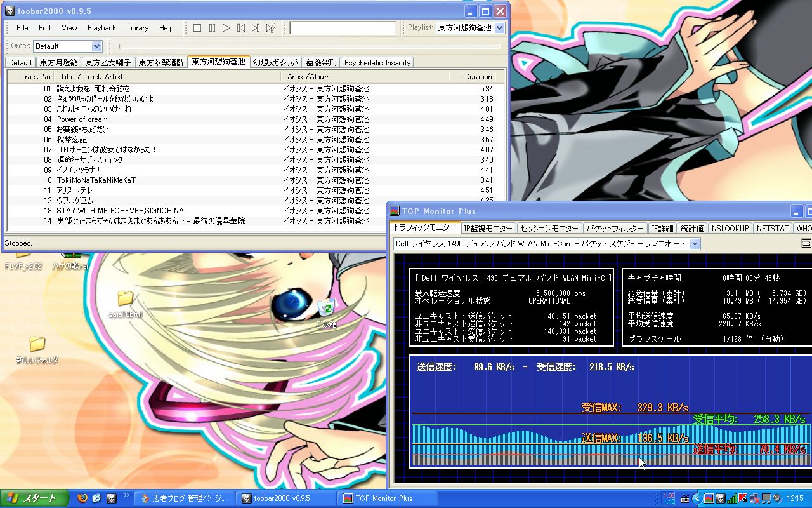
Task: Click the red K antivirus tray icon
Action: coord(743,498)
